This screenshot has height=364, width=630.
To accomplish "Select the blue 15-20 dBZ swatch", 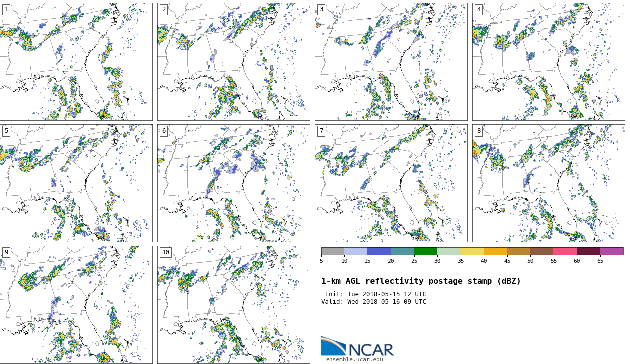I will pyautogui.click(x=379, y=251).
